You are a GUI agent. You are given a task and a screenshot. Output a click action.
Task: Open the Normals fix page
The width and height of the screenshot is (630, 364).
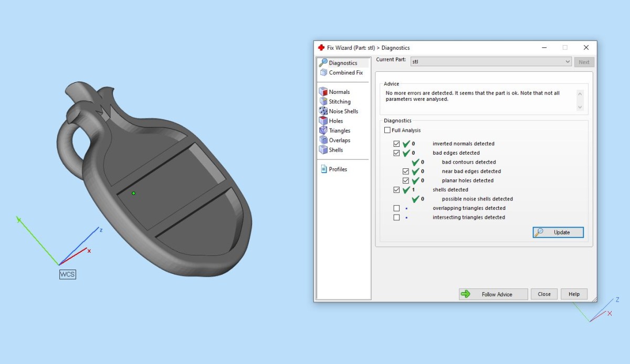339,92
